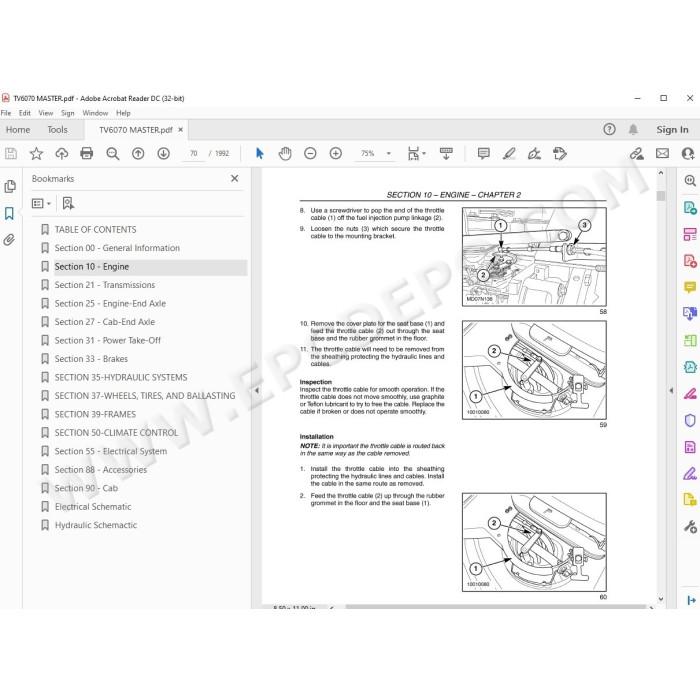This screenshot has width=700, height=700.
Task: Collapse the navigation pane with left arrow
Action: point(256,390)
